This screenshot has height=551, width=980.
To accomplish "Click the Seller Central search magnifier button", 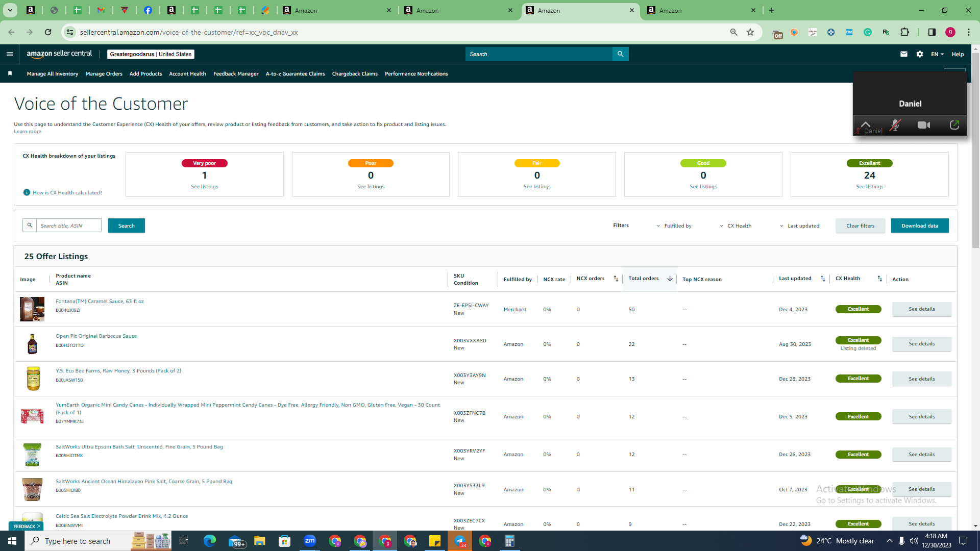I will pyautogui.click(x=620, y=54).
